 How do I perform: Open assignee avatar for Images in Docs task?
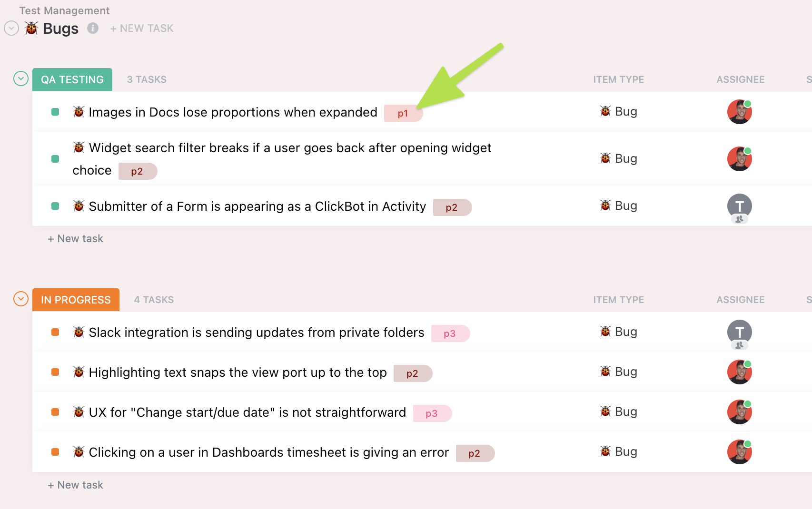point(739,112)
